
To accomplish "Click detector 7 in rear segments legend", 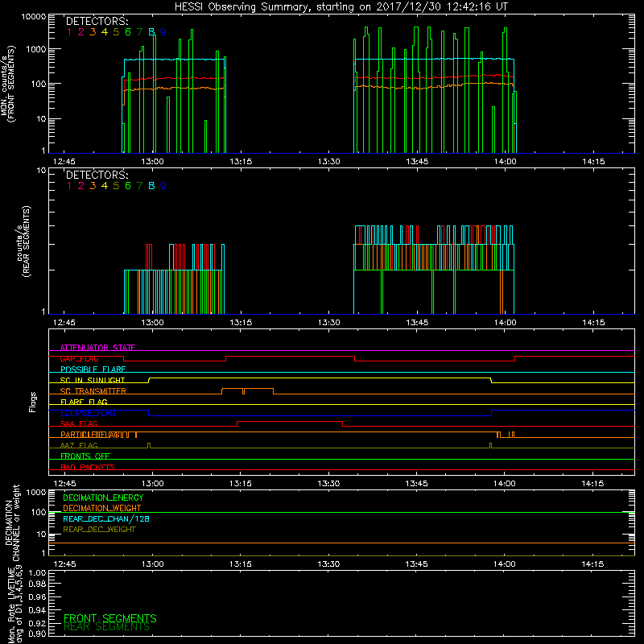I will [139, 186].
